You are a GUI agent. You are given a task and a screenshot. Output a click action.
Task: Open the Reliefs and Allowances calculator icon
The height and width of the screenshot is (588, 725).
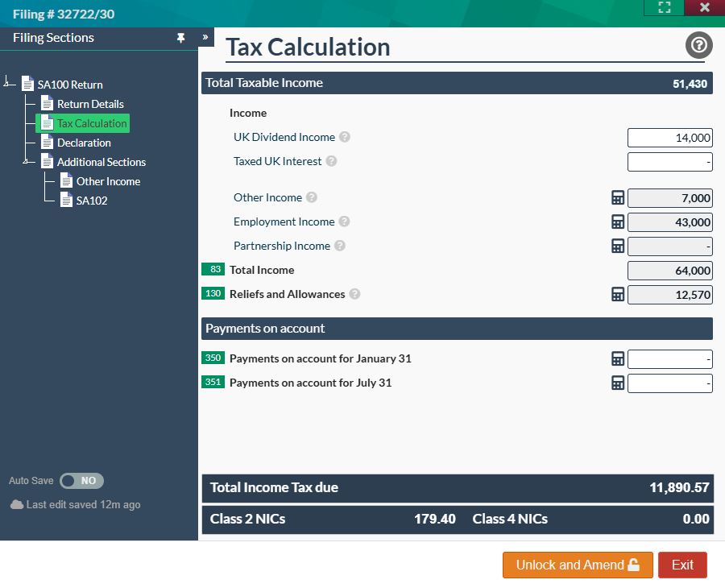click(617, 294)
